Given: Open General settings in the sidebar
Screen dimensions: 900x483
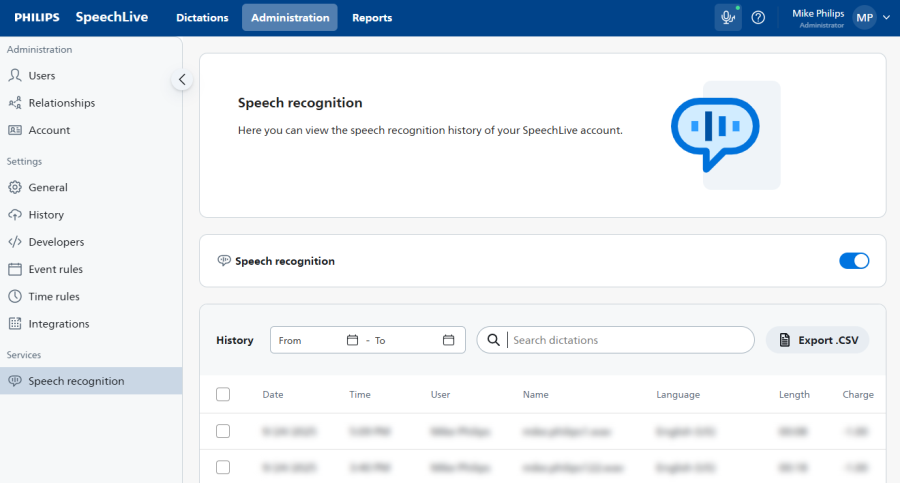Looking at the screenshot, I should (91, 187).
